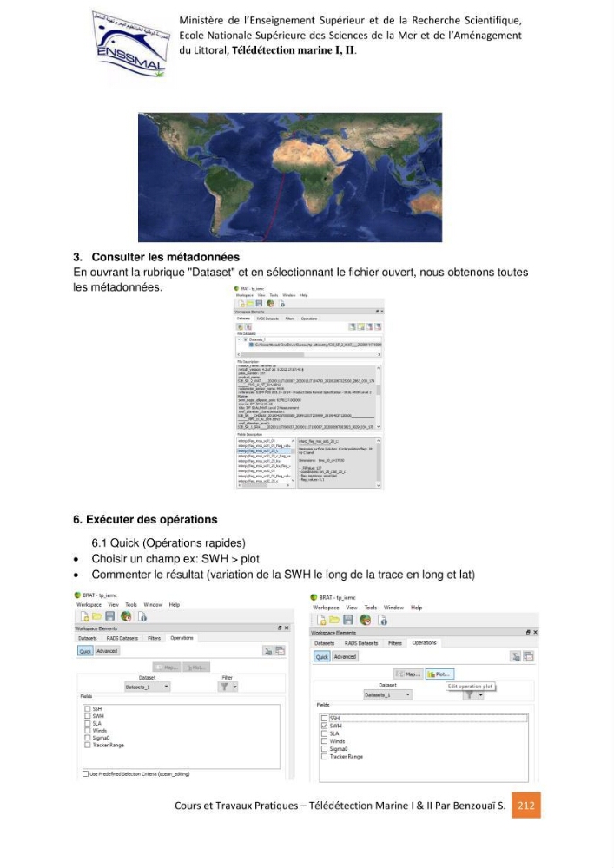This screenshot has height=868, width=614.
Task: Toggle Use Predefined Selection Criteria (ocean_editing) checkbox
Action: click(x=86, y=774)
